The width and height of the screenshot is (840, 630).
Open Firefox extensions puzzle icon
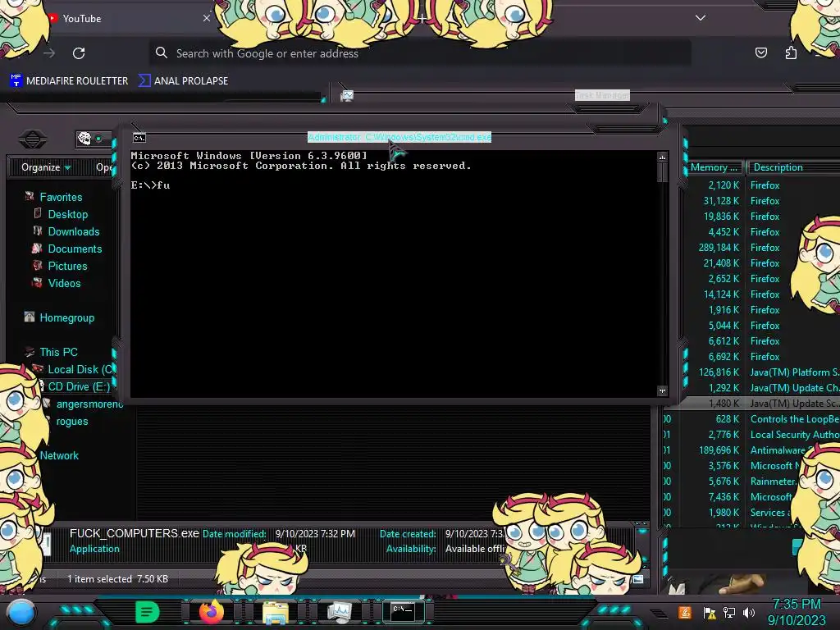pos(791,52)
